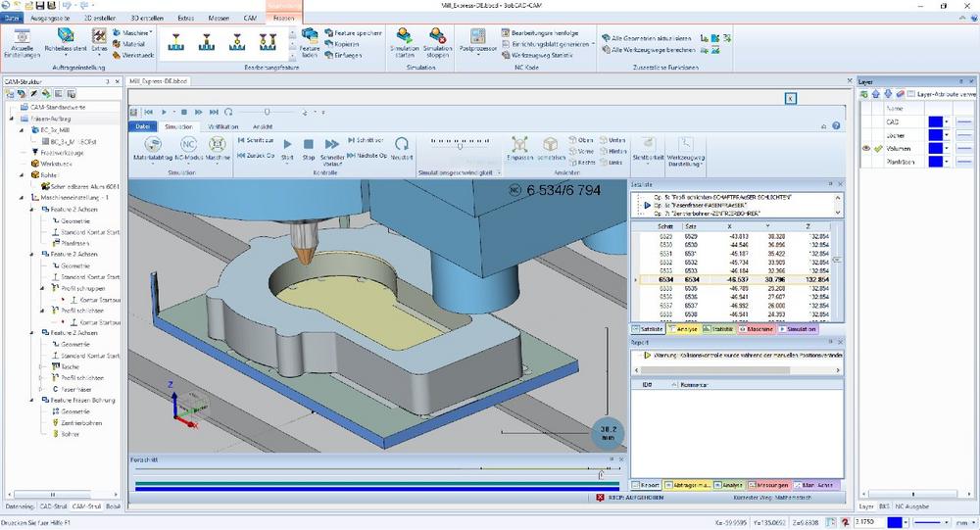Image resolution: width=980 pixels, height=530 pixels.
Task: Click the blue color swatch of Volumen layer
Action: (x=935, y=149)
